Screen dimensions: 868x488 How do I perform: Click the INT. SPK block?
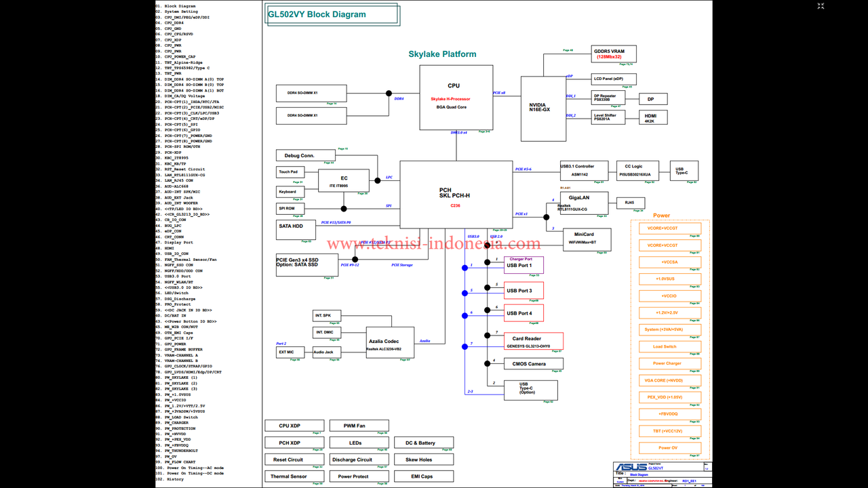327,316
